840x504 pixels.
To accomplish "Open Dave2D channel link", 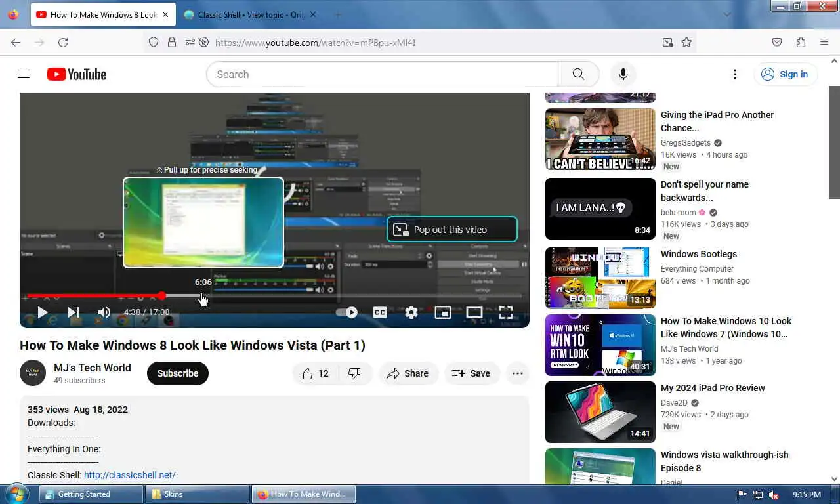I will coord(674,403).
